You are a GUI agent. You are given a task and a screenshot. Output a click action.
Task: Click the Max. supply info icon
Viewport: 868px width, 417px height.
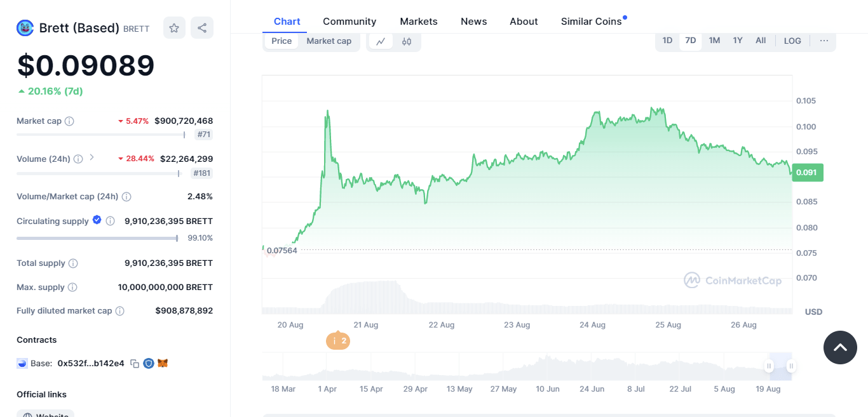click(x=72, y=288)
